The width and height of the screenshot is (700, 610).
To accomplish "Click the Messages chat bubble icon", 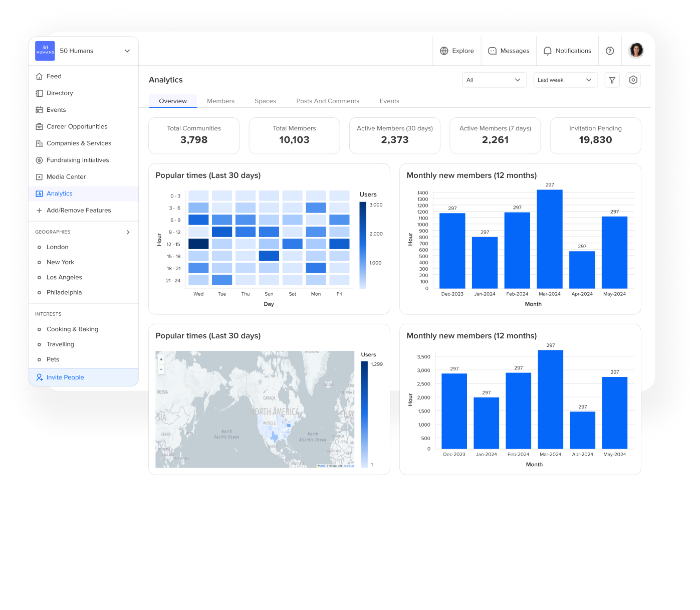I will click(x=492, y=51).
